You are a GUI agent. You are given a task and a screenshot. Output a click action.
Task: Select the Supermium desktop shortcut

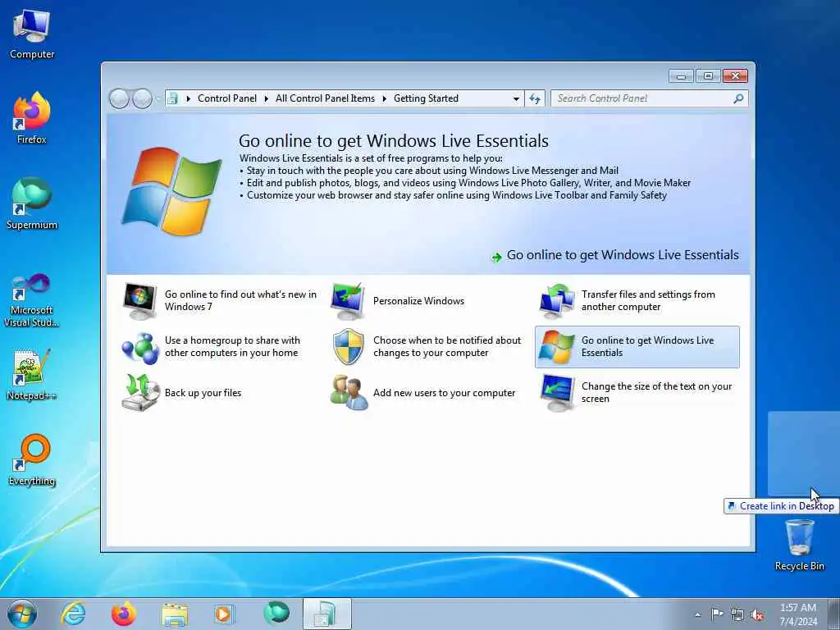tap(32, 203)
